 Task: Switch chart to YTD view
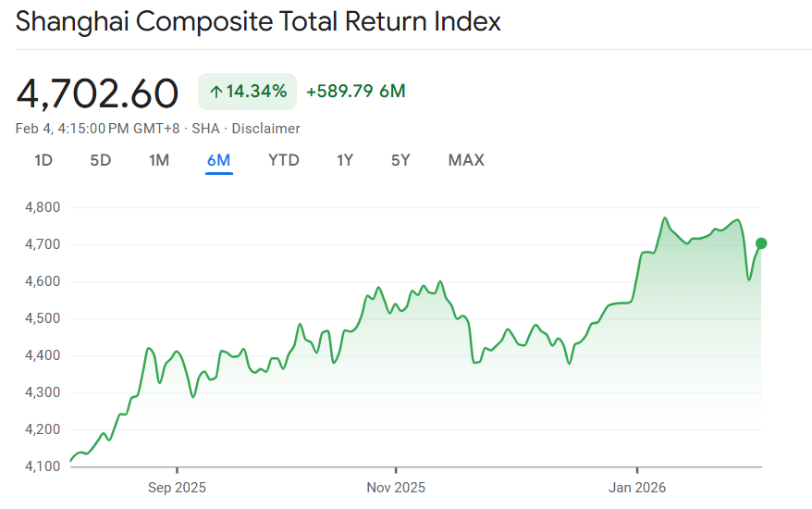pyautogui.click(x=284, y=160)
